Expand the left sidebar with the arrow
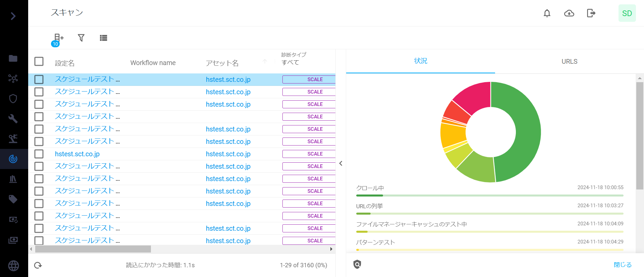 (x=13, y=16)
